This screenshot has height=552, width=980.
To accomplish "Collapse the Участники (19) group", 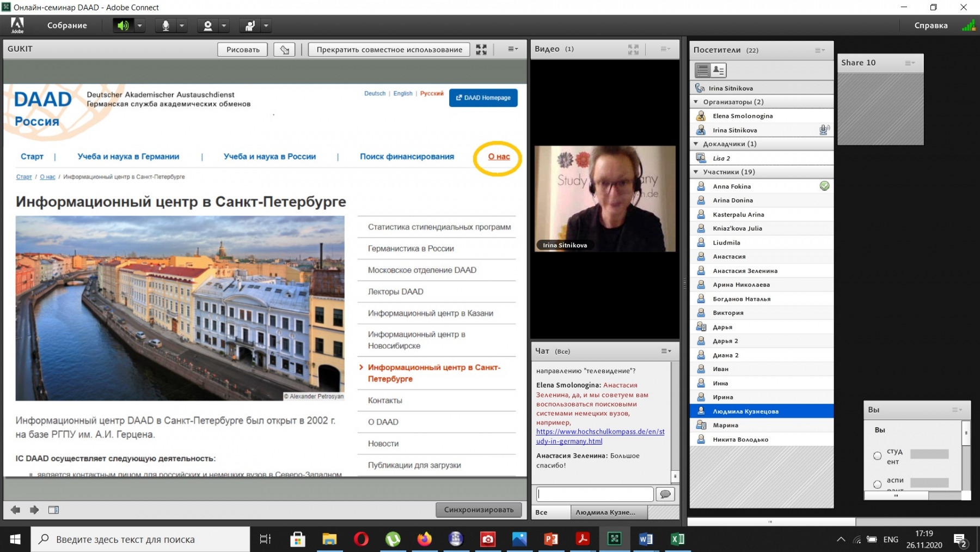I will 696,172.
